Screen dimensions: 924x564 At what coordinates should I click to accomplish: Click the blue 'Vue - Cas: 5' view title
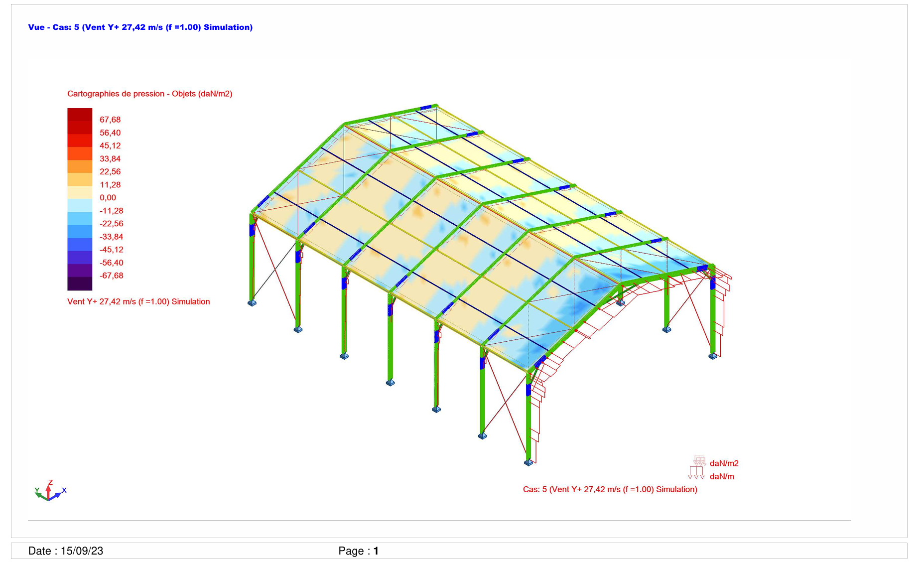[140, 27]
